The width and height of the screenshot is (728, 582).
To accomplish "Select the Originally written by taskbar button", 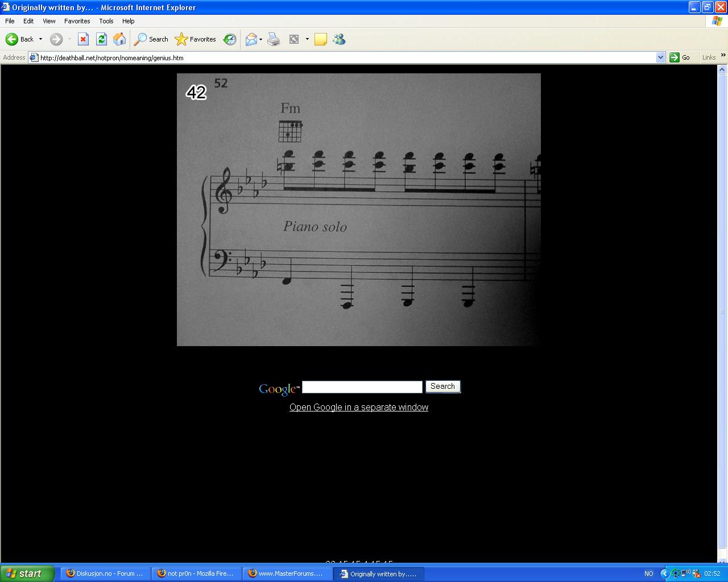I will pos(379,573).
